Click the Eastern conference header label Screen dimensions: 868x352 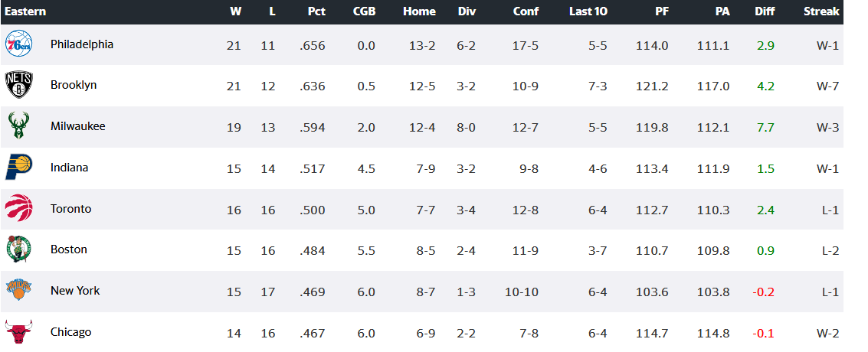pos(25,11)
